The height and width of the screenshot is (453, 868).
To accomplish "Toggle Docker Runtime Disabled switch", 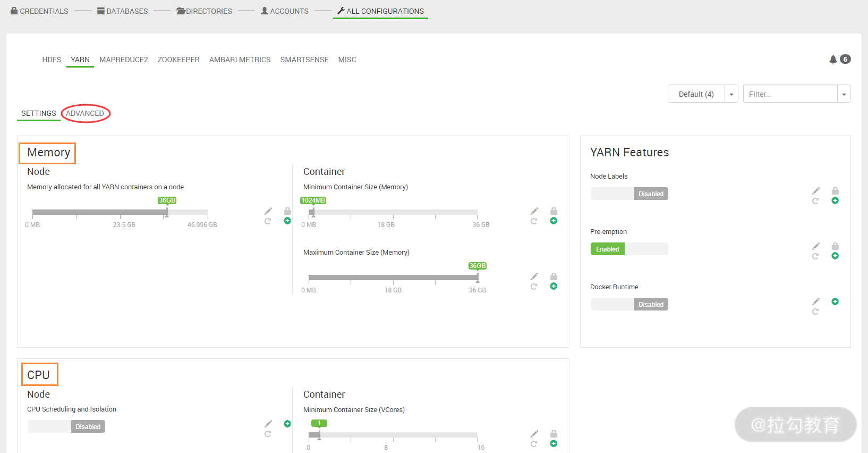I will point(629,304).
